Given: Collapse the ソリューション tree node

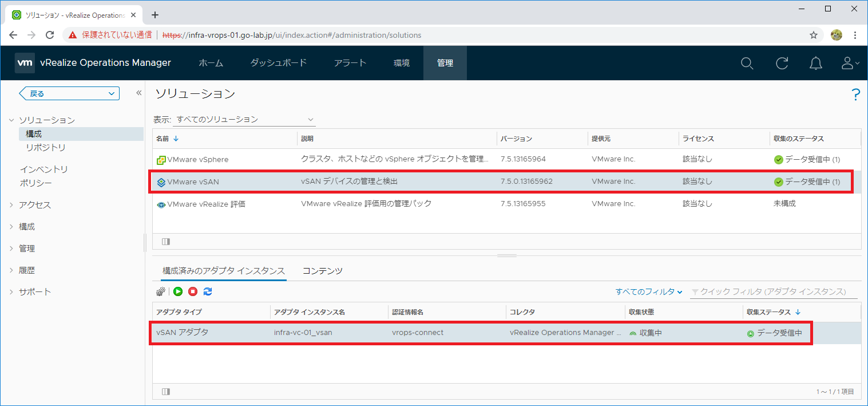Looking at the screenshot, I should (11, 120).
